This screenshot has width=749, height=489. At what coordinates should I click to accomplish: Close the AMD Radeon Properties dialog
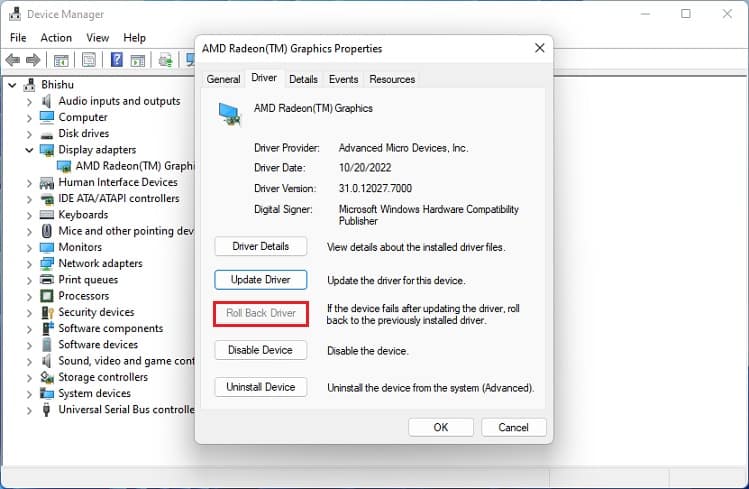coord(540,48)
